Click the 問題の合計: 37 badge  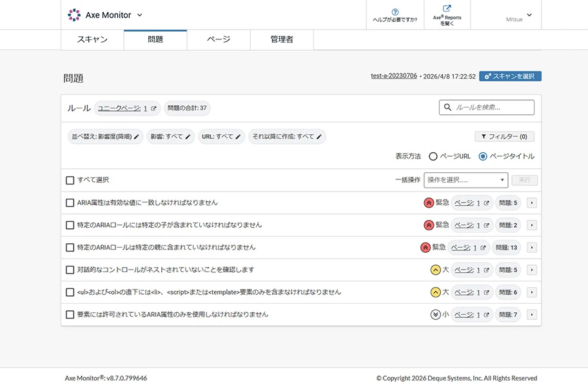click(x=187, y=108)
